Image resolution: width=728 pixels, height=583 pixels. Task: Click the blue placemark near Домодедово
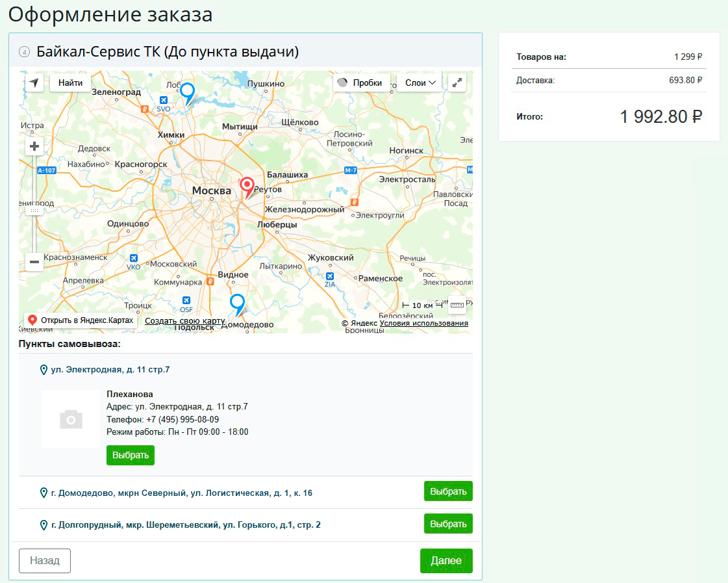click(x=238, y=304)
